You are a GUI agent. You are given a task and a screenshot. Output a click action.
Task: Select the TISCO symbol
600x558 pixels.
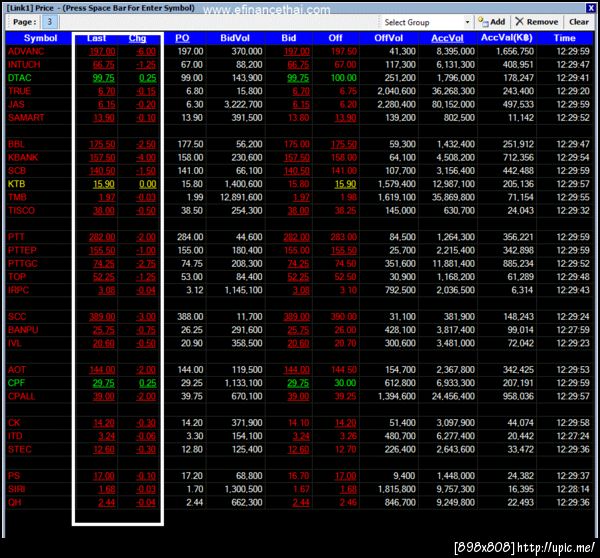point(21,210)
